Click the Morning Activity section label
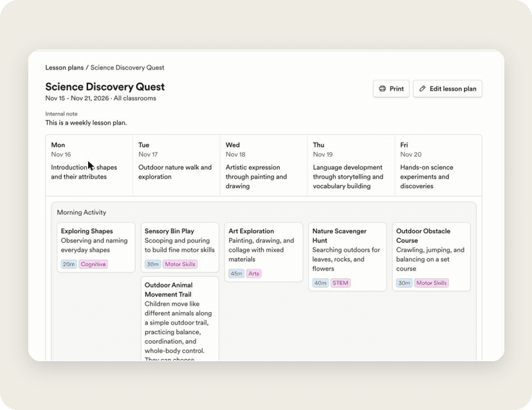The height and width of the screenshot is (410, 532). point(82,213)
